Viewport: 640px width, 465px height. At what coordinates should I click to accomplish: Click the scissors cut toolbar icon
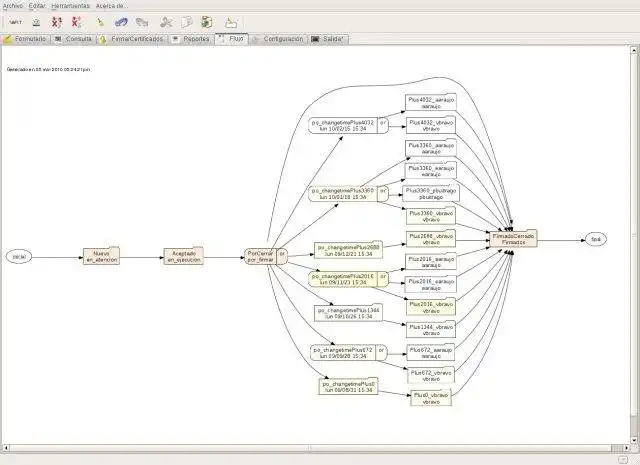pos(166,22)
